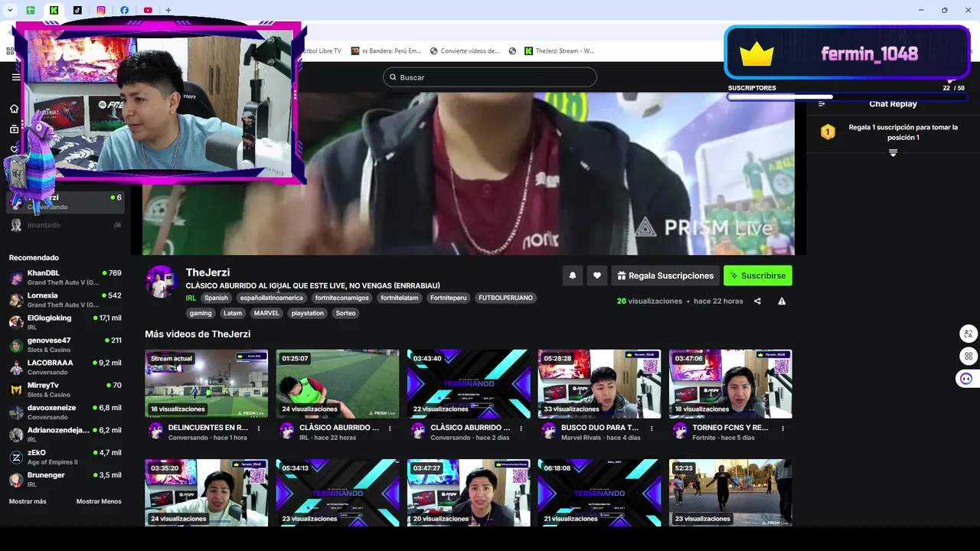980x551 pixels.
Task: Open the translate floating button
Action: 969,334
